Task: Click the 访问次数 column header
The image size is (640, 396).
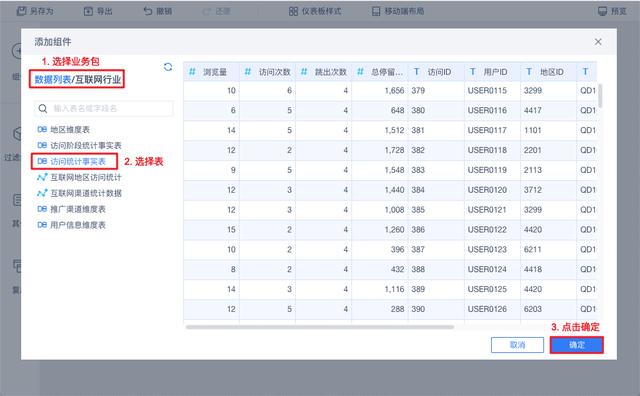Action: pyautogui.click(x=267, y=72)
